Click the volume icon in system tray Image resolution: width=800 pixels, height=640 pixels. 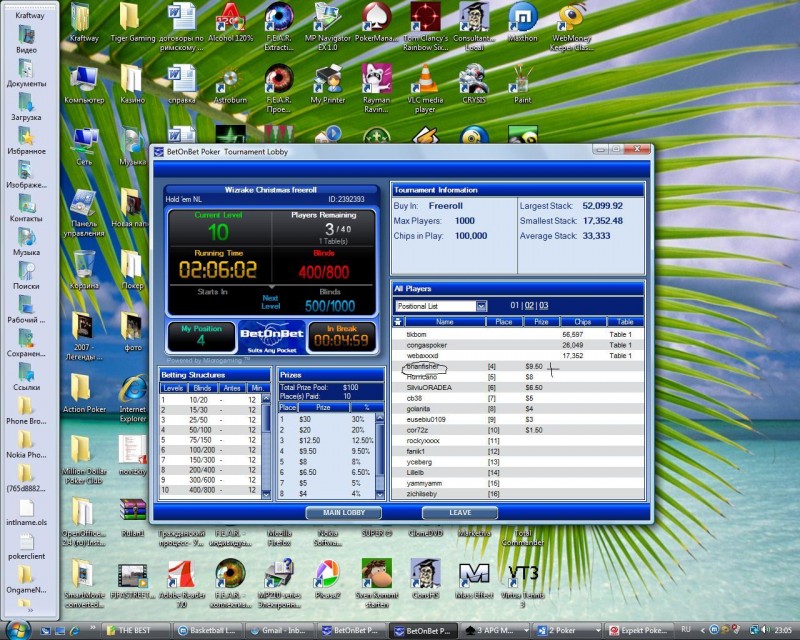coord(766,630)
